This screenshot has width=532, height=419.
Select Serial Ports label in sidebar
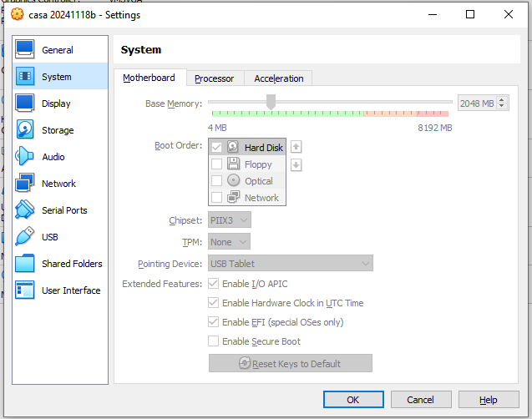(x=64, y=210)
